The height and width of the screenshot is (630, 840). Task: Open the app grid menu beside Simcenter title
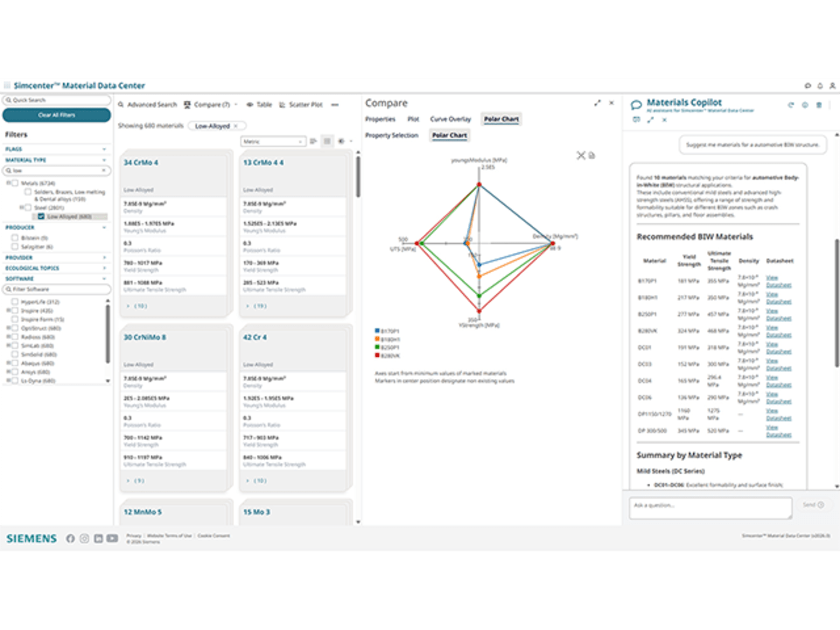7,85
